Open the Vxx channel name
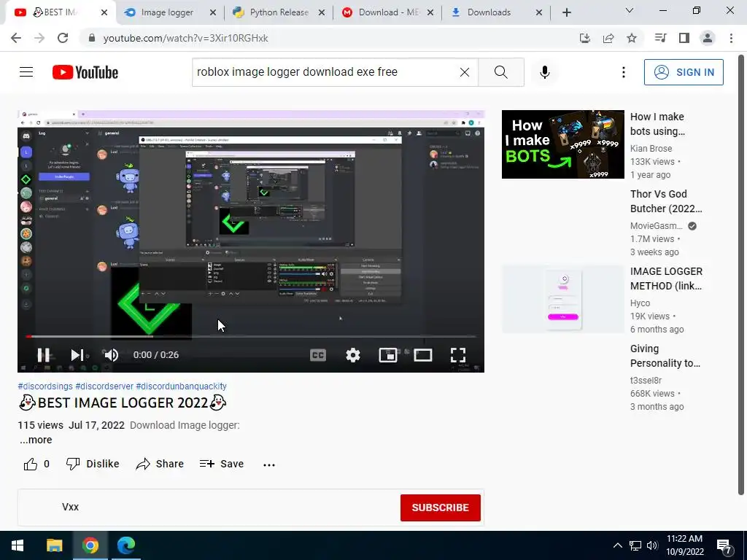The height and width of the screenshot is (560, 747). (70, 507)
